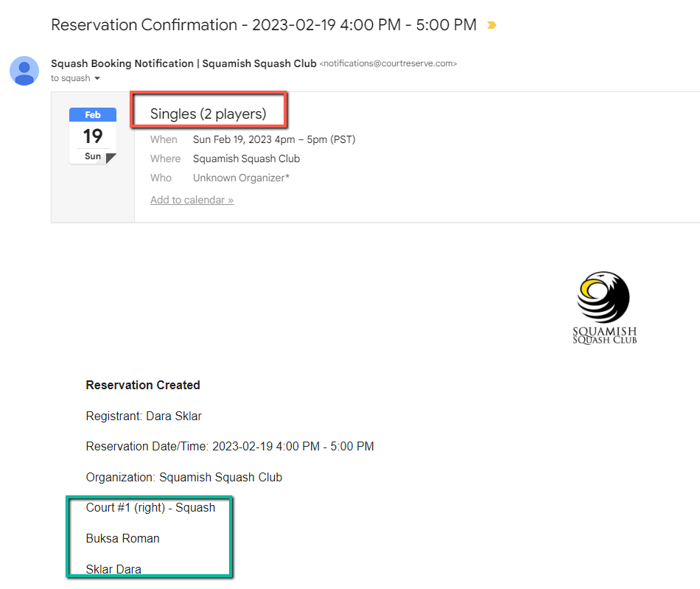
Task: Click the notifications@courtreserve.com sender address
Action: point(388,64)
